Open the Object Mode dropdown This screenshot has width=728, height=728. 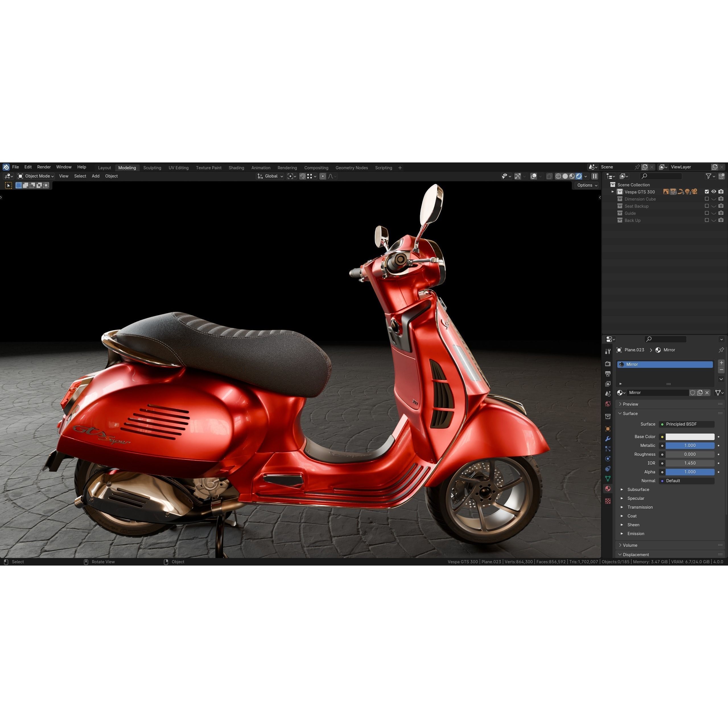(36, 176)
